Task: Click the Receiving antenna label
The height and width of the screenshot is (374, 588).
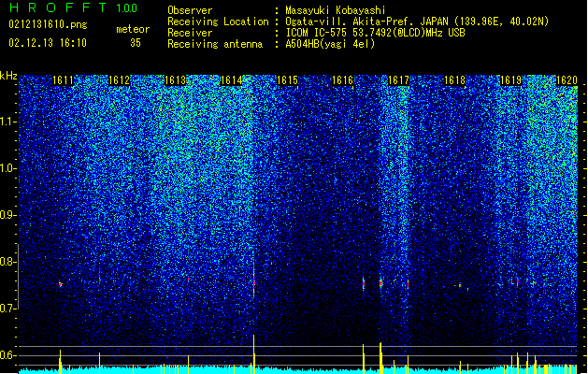Action: [215, 44]
